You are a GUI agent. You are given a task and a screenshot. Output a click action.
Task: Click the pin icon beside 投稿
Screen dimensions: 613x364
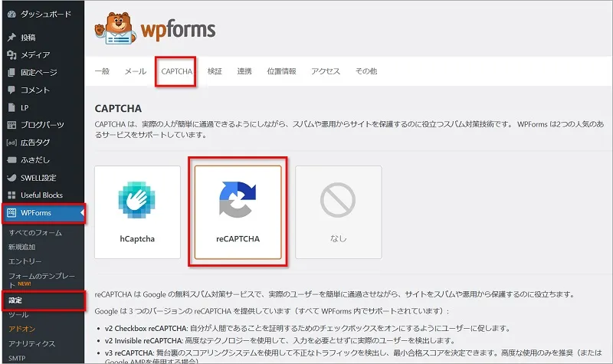pos(11,37)
